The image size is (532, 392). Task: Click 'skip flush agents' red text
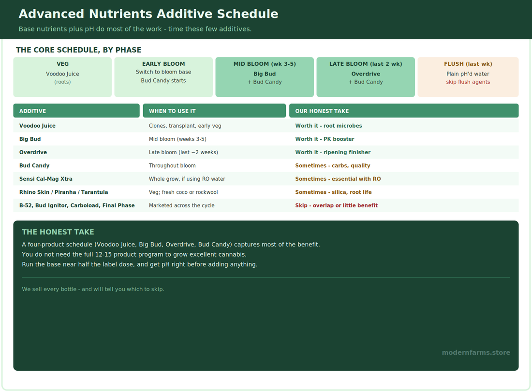click(468, 82)
